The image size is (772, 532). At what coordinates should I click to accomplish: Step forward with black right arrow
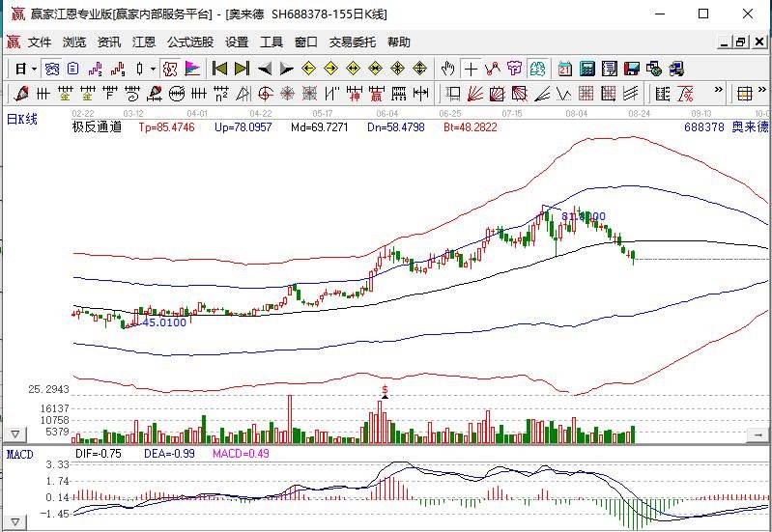pyautogui.click(x=286, y=69)
